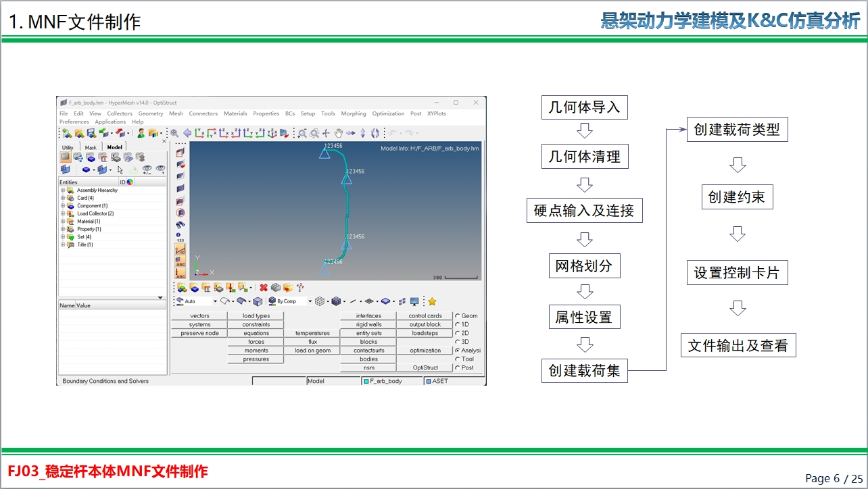
Task: Click the previous view left arrow icon
Action: coord(187,133)
